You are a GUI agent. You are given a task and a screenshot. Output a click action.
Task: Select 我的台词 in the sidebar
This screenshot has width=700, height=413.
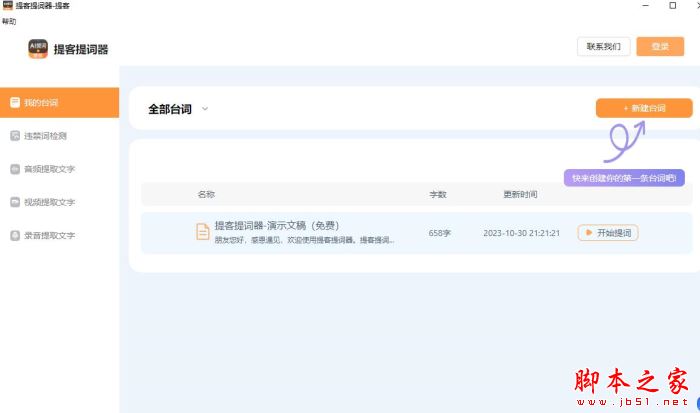pos(59,103)
